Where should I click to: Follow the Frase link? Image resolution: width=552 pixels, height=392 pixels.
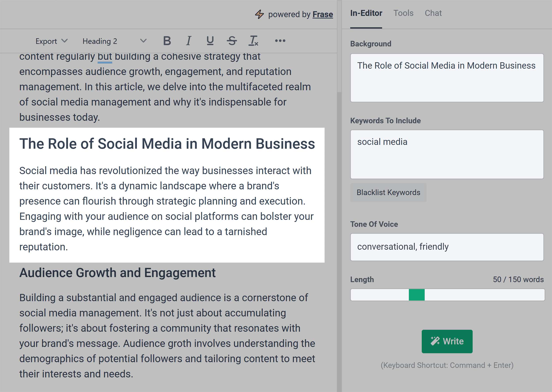(323, 14)
